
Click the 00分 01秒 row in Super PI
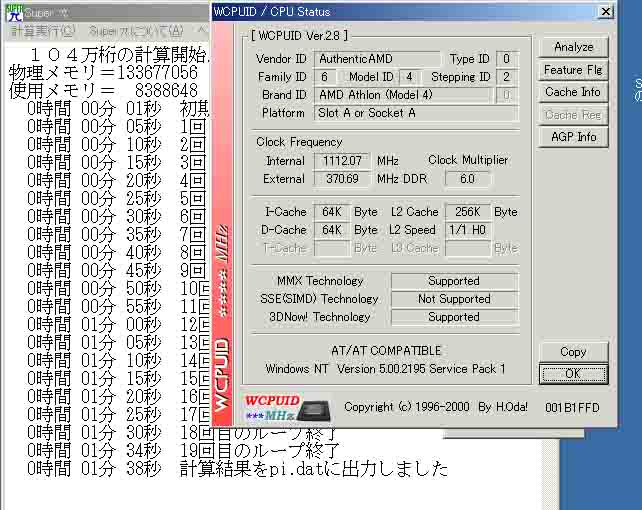point(118,109)
